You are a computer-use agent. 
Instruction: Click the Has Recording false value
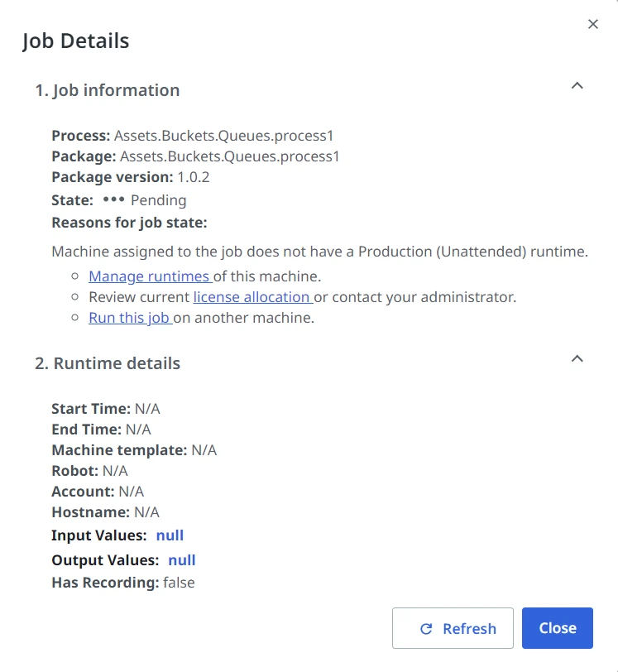click(x=179, y=583)
